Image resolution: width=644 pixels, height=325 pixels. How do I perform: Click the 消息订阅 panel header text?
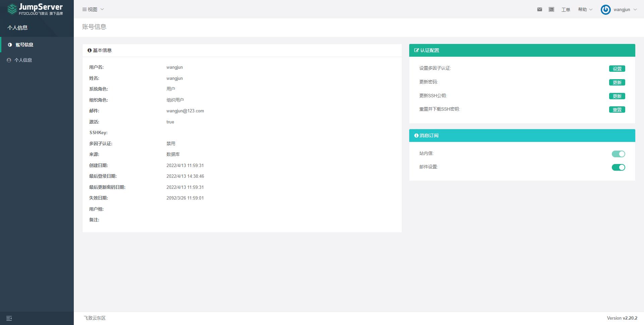tap(429, 136)
